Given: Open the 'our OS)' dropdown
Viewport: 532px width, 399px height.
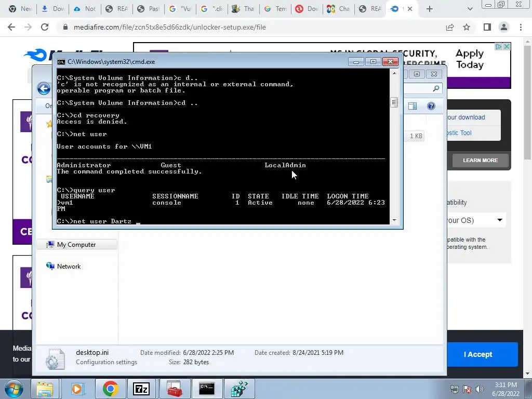Looking at the screenshot, I should click(476, 220).
